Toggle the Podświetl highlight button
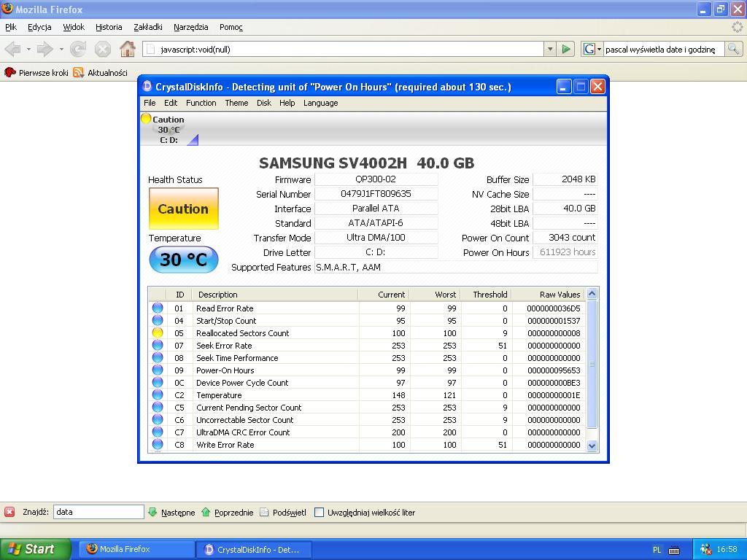747x560 pixels. coord(283,513)
